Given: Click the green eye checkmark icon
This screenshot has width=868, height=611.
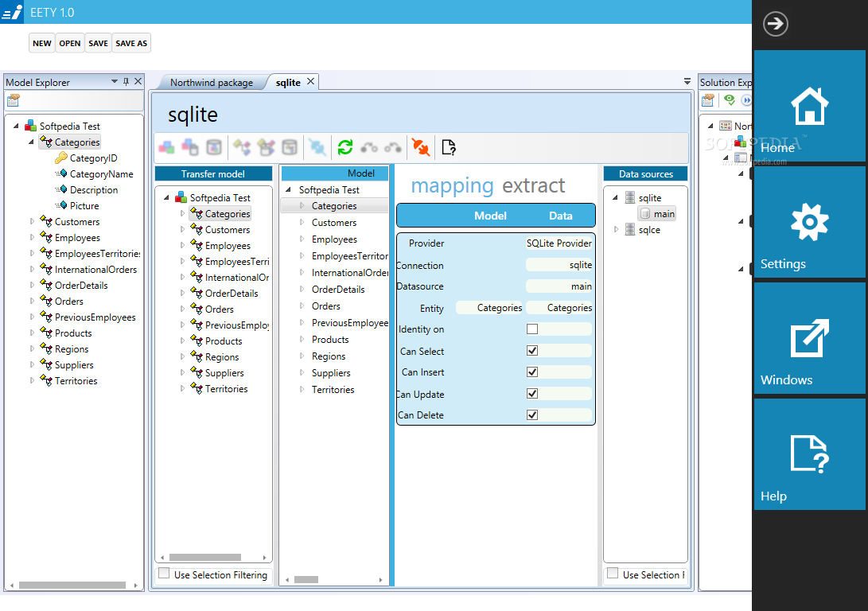Looking at the screenshot, I should (729, 100).
